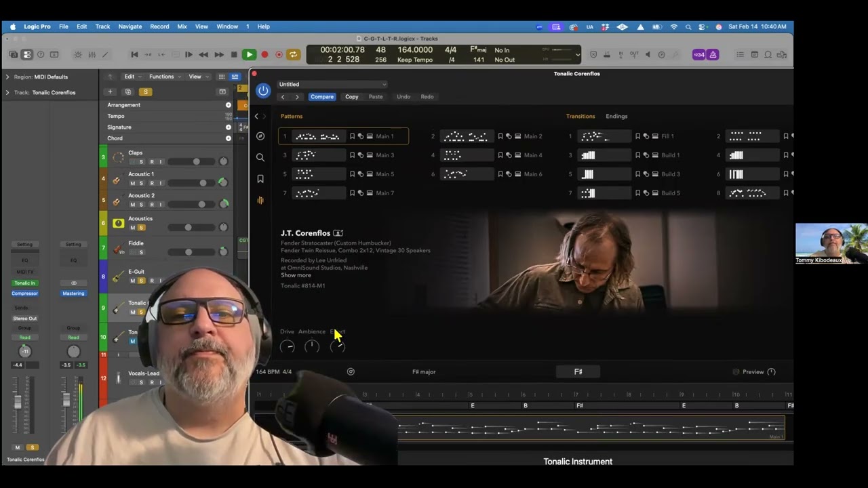
Task: Mute the Claps track
Action: click(132, 162)
